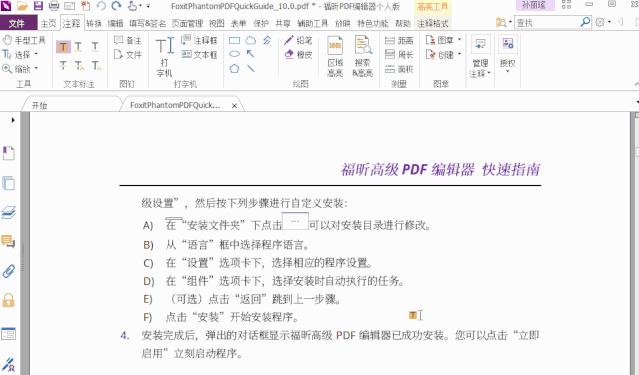Select the 手型工具 hand tool
This screenshot has width=639, height=375.
(x=24, y=40)
